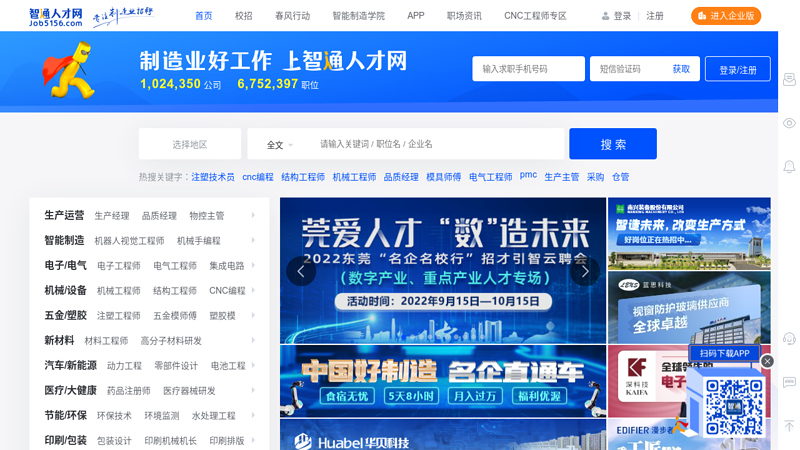
Task: Expand the 节能/环保 category row arrow
Action: pos(253,415)
